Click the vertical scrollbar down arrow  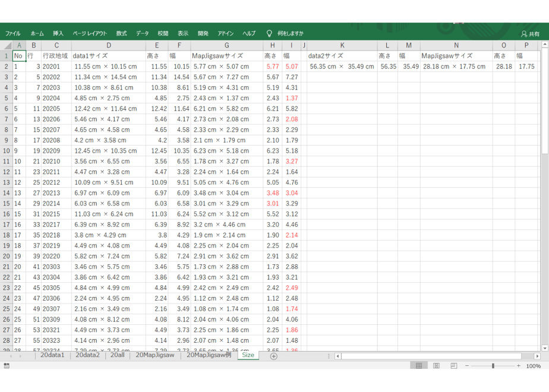[x=545, y=348]
